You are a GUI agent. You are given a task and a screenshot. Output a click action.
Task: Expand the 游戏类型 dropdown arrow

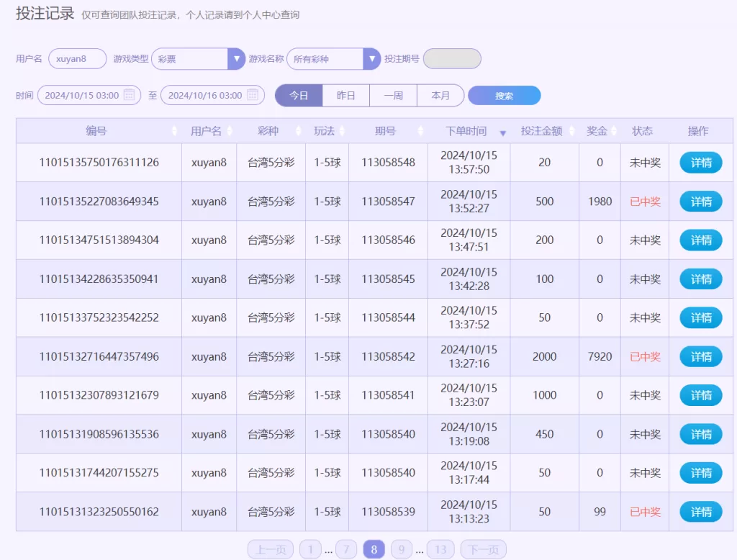(236, 59)
